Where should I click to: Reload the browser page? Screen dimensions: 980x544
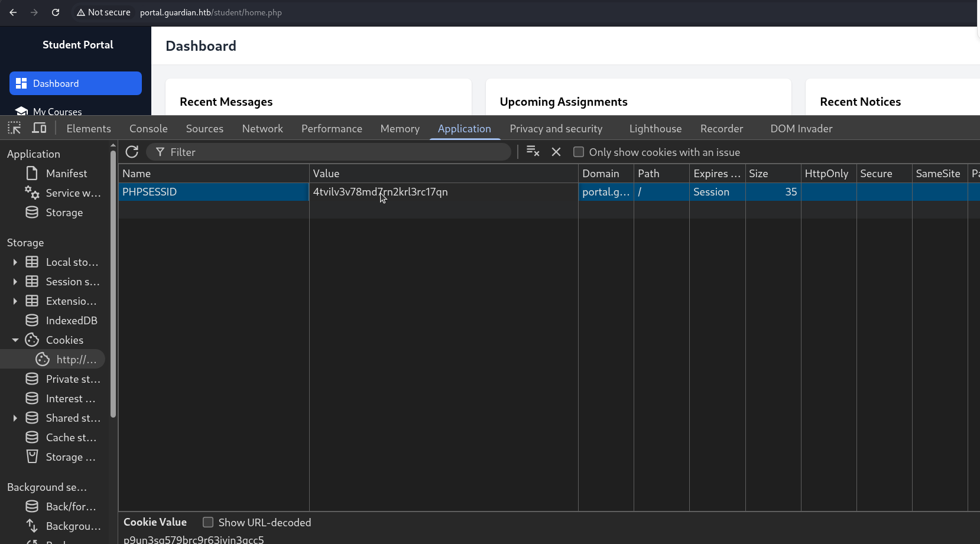coord(56,12)
